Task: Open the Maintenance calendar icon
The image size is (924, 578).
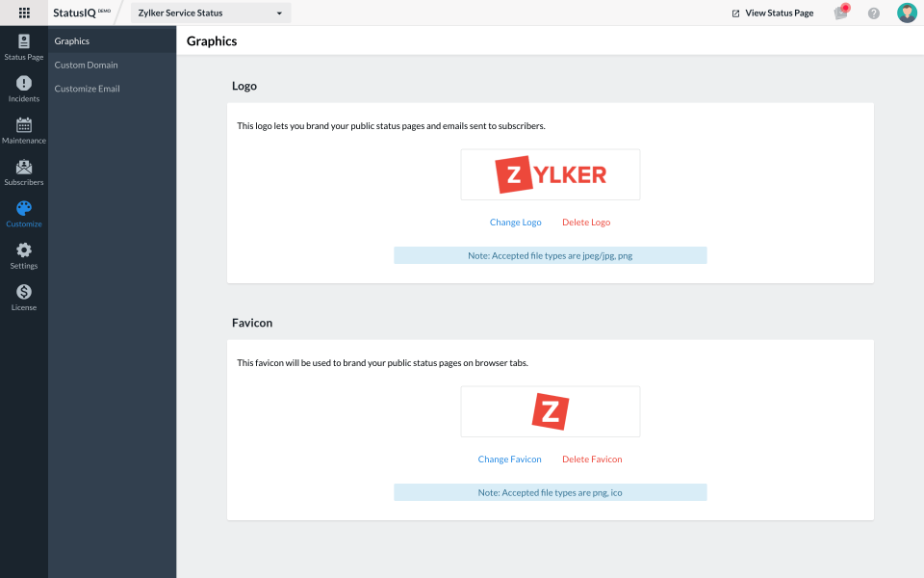Action: click(x=23, y=127)
